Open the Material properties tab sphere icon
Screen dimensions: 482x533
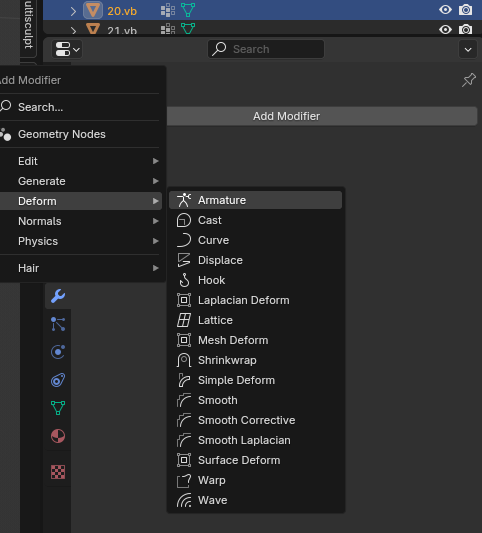[58, 436]
